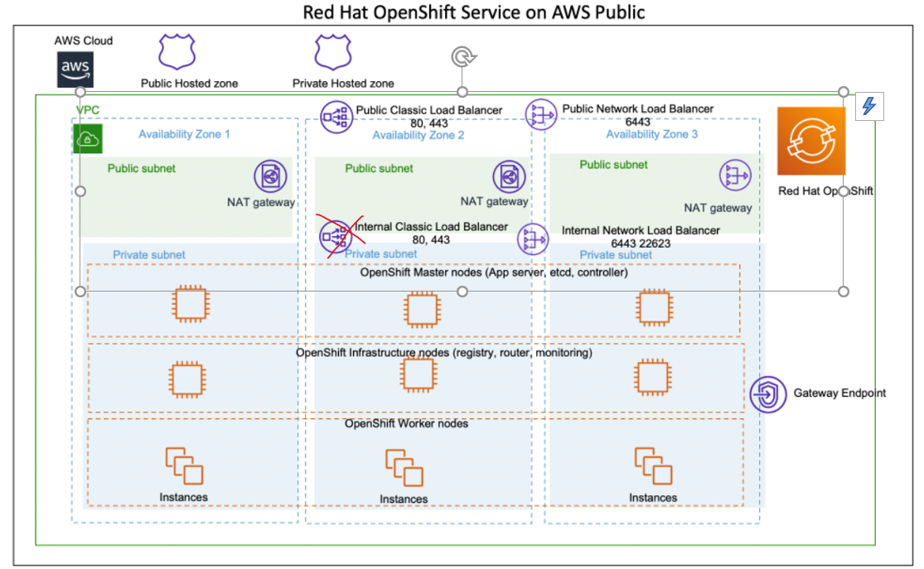Click the Public Hosted zone shield icon
Image resolution: width=924 pixels, height=569 pixels.
pyautogui.click(x=175, y=52)
